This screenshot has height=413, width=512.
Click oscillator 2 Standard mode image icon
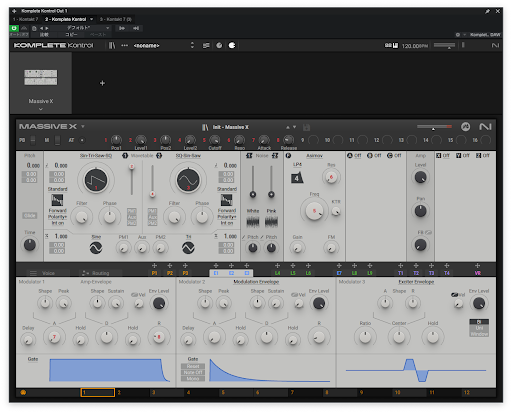coord(227,200)
